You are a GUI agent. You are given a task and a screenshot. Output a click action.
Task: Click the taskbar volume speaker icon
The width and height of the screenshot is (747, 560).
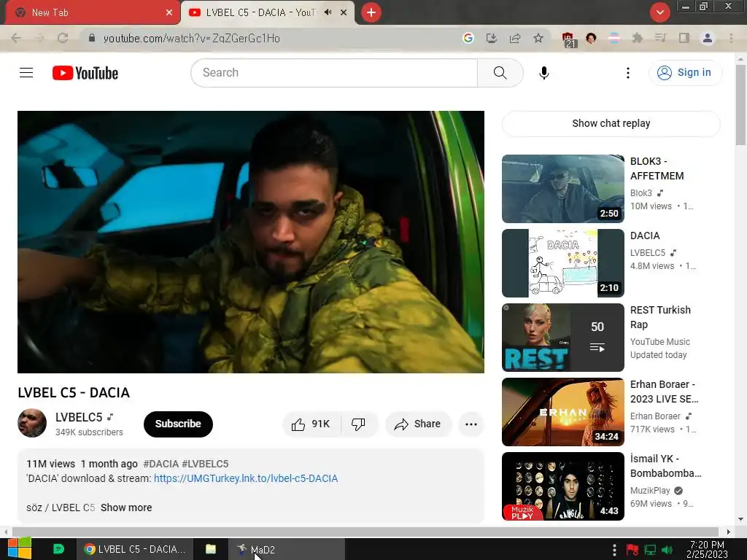(x=667, y=550)
